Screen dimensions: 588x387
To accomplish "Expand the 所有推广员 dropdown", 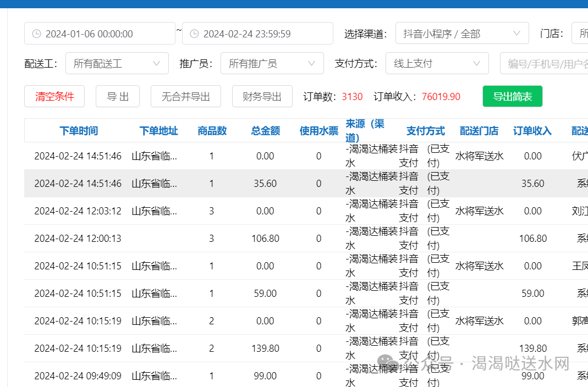I will pyautogui.click(x=272, y=63).
